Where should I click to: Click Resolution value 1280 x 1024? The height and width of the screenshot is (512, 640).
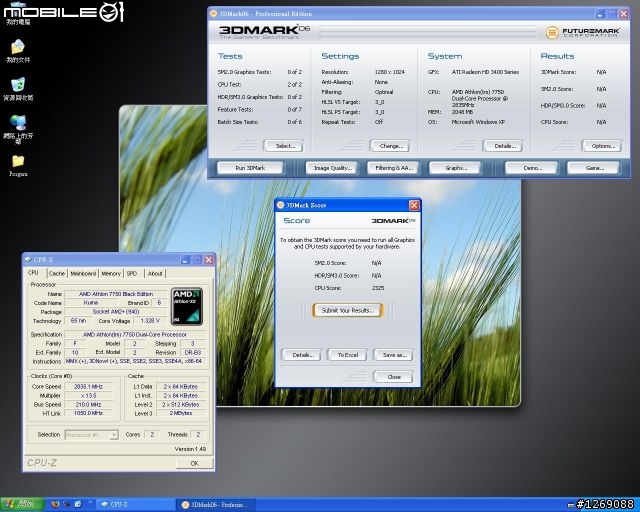[389, 72]
